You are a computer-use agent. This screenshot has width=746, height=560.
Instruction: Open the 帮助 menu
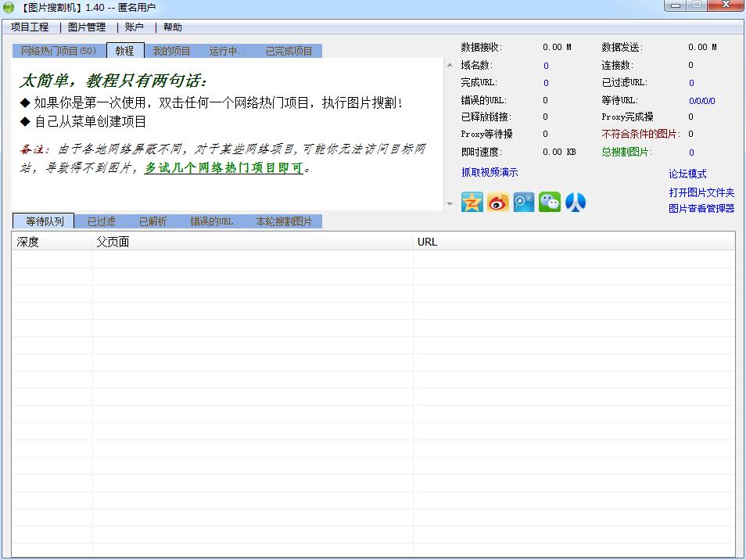click(173, 27)
